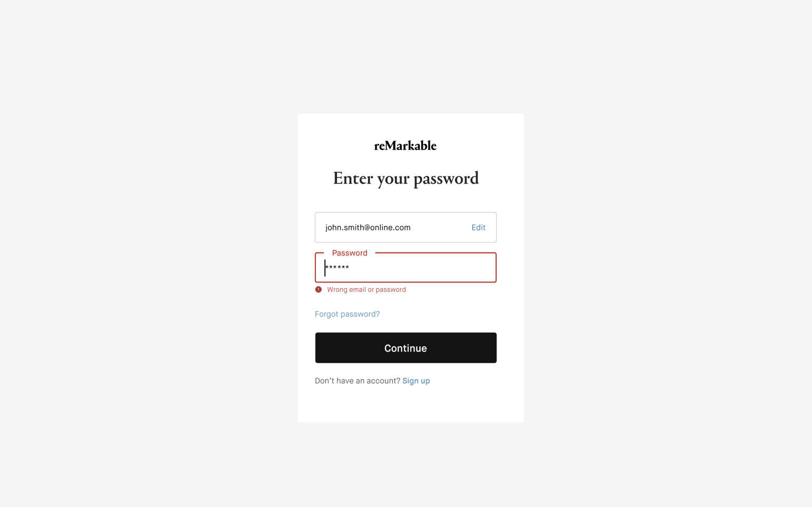Click the "Wrong email or password" message
This screenshot has width=812, height=507.
[367, 290]
